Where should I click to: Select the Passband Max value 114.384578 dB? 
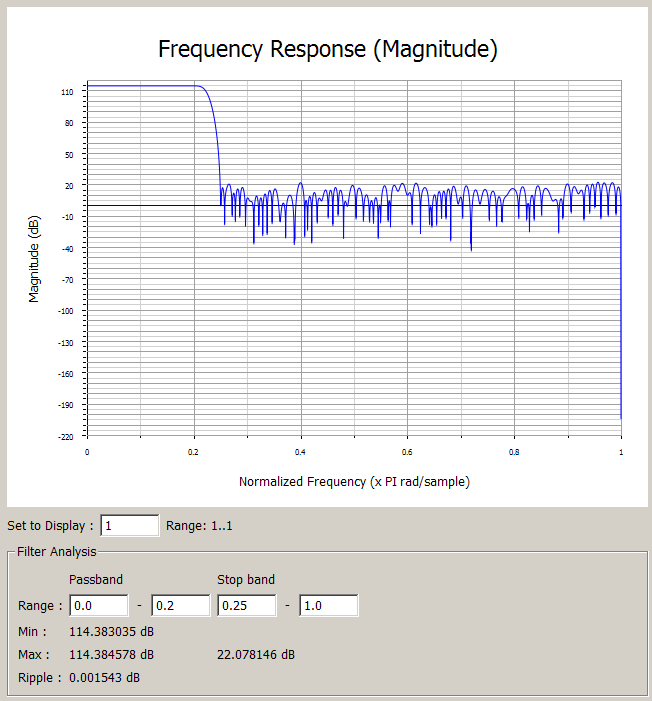111,655
